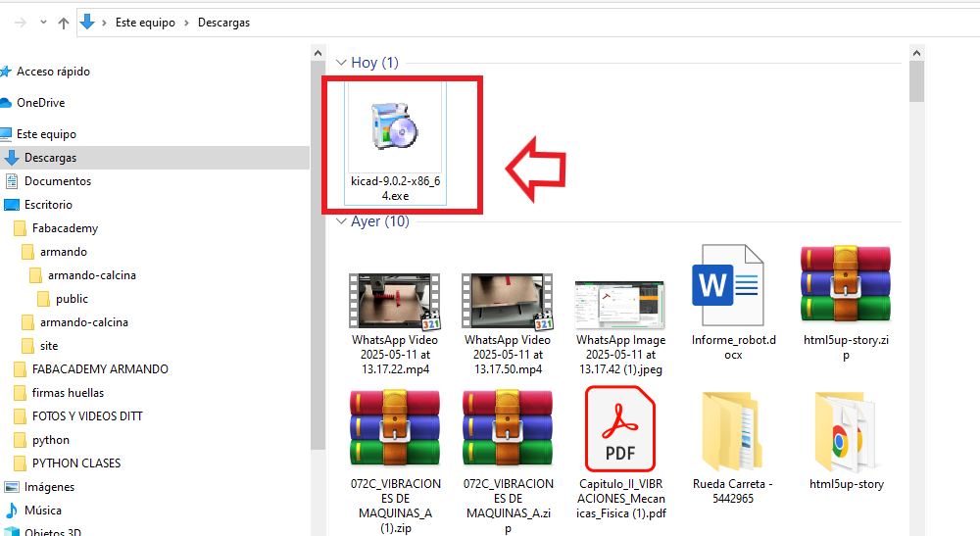Go forward with the navigation arrow

point(21,23)
